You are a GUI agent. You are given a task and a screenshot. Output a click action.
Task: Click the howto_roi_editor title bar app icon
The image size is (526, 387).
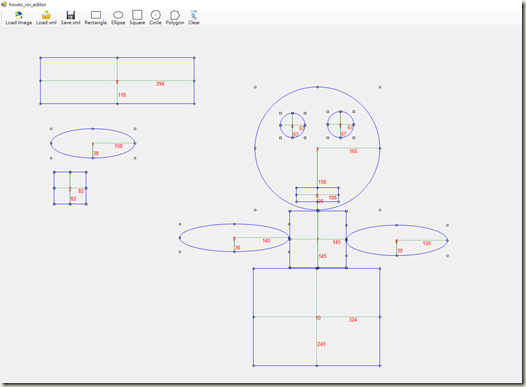pyautogui.click(x=4, y=4)
